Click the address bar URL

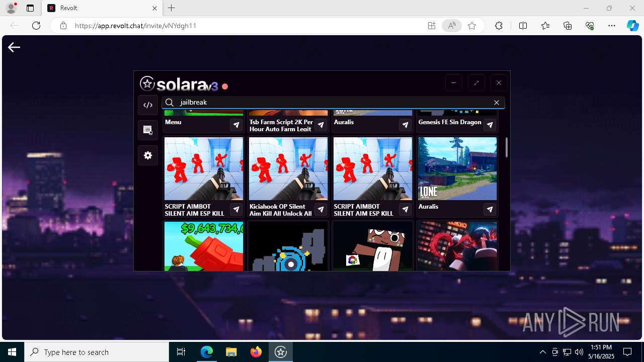(136, 26)
